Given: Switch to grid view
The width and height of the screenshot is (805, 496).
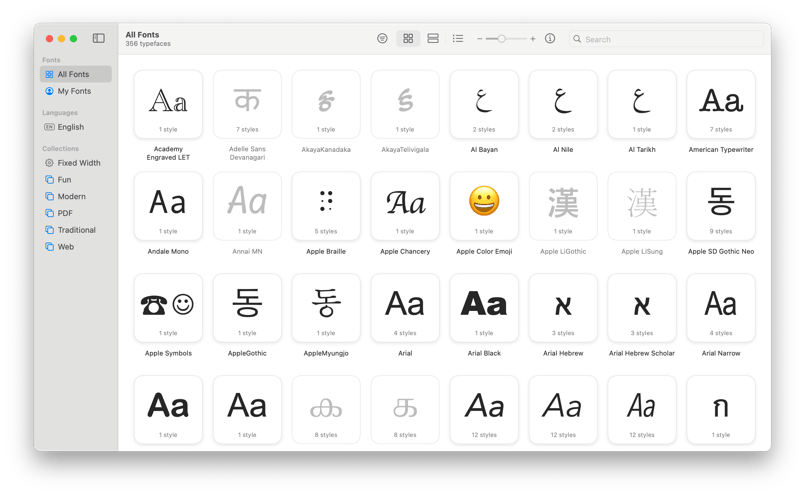Looking at the screenshot, I should [x=408, y=39].
